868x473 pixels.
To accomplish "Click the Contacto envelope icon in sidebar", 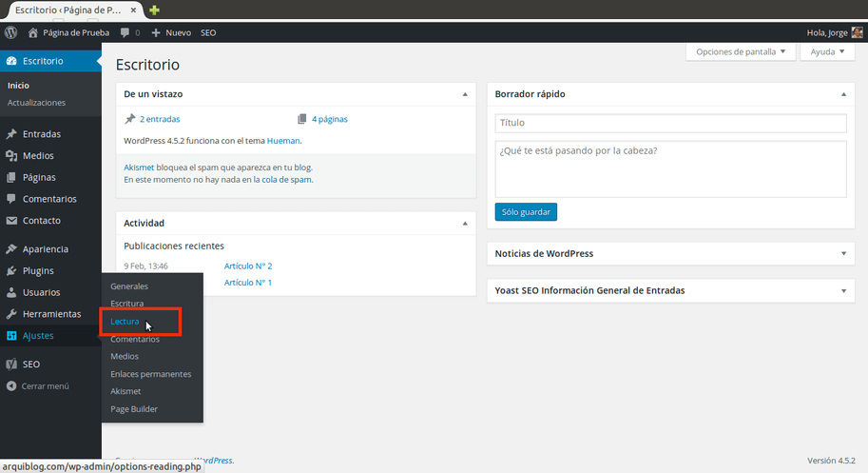I will [11, 221].
